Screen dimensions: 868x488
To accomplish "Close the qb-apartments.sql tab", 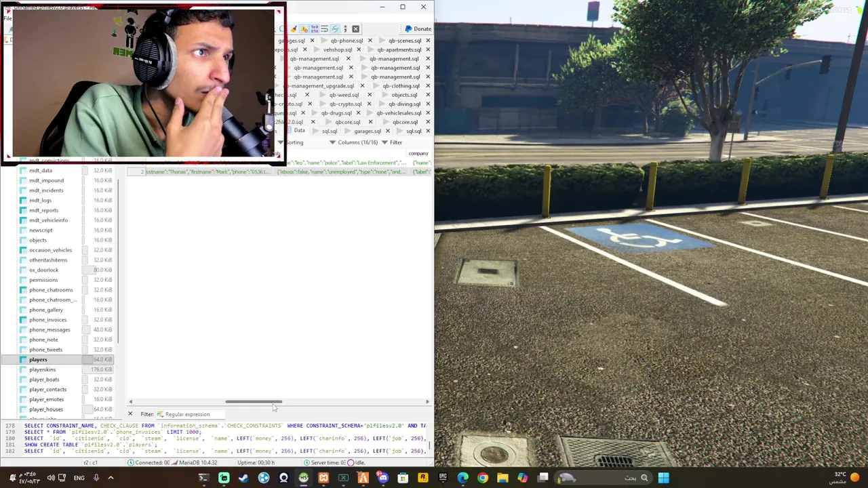I will coord(428,49).
